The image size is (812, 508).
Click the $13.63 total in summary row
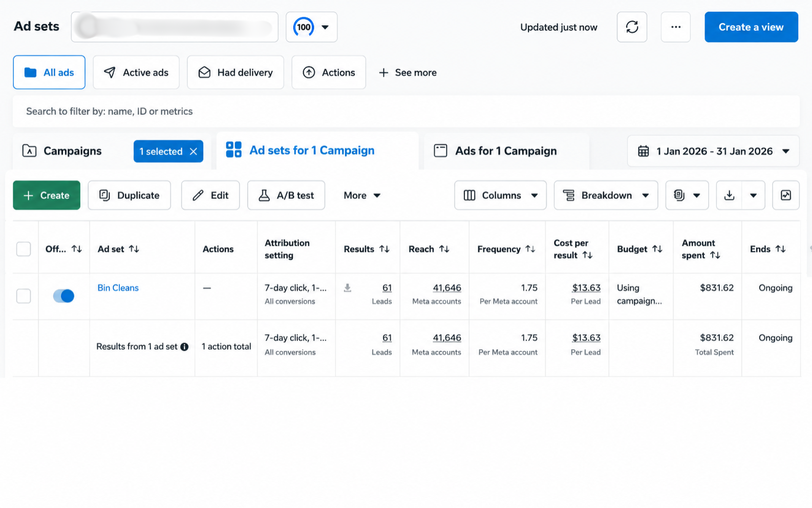[x=586, y=337]
